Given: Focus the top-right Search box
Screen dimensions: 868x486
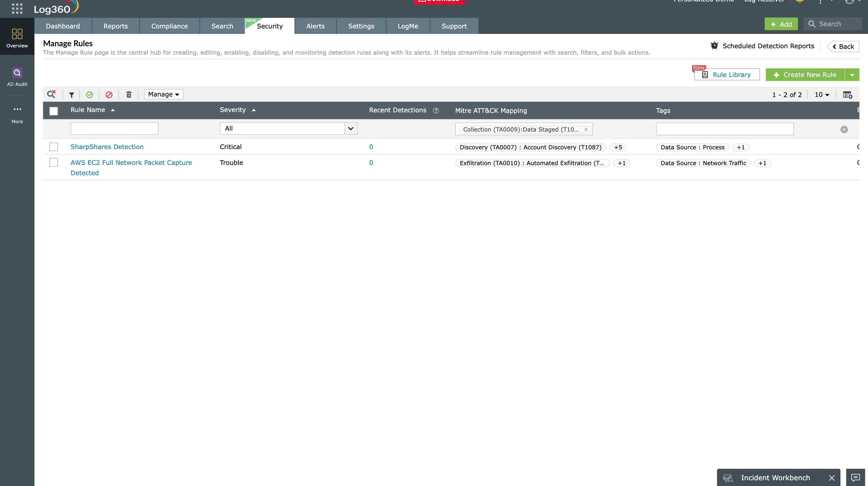Looking at the screenshot, I should tap(833, 24).
